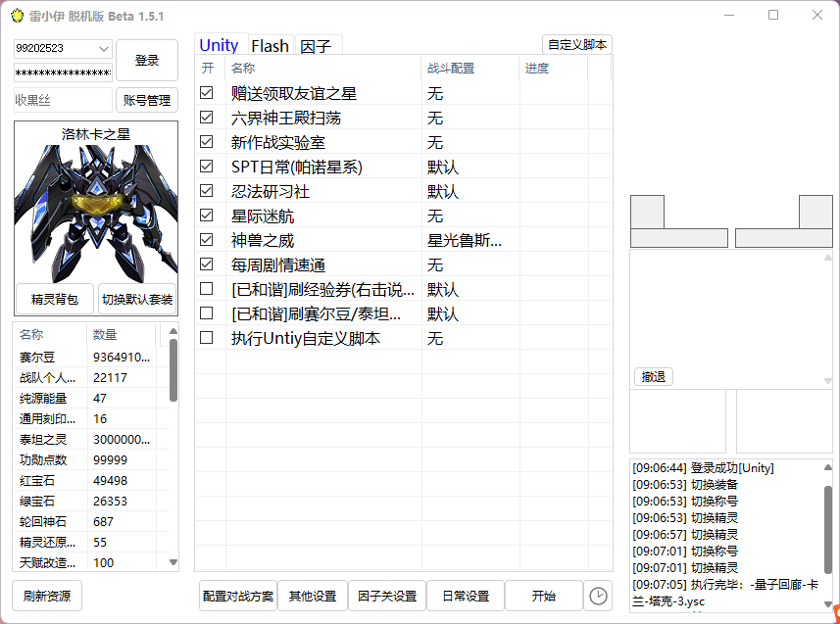Viewport: 840px width, 624px height.
Task: Click the 洛林卡之星 sprite image
Action: pos(96,214)
